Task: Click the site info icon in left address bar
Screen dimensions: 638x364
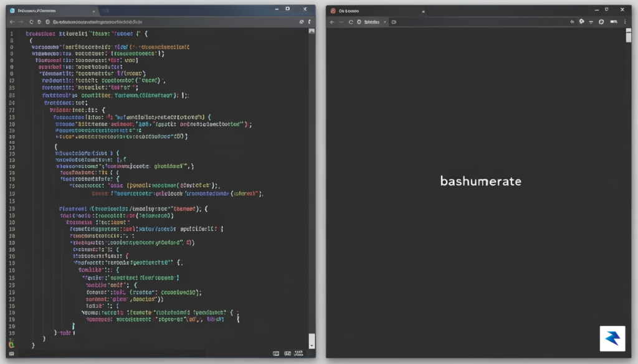Action: tap(47, 22)
